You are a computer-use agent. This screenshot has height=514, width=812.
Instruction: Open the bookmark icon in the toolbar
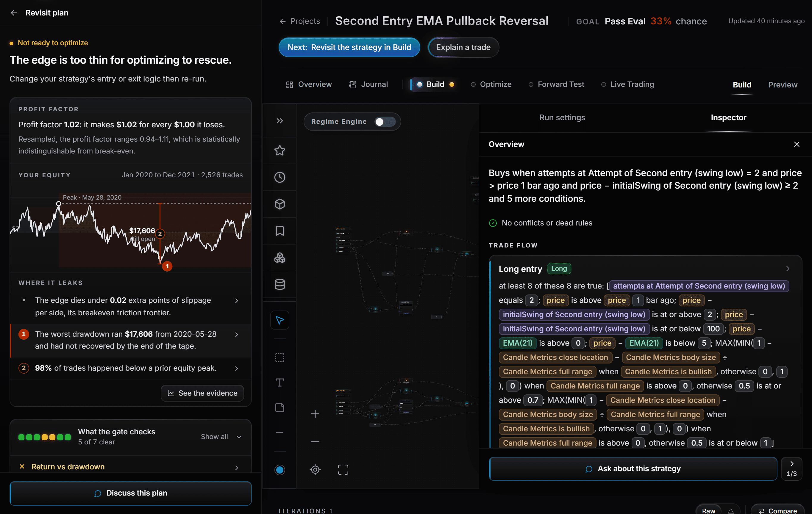point(279,231)
